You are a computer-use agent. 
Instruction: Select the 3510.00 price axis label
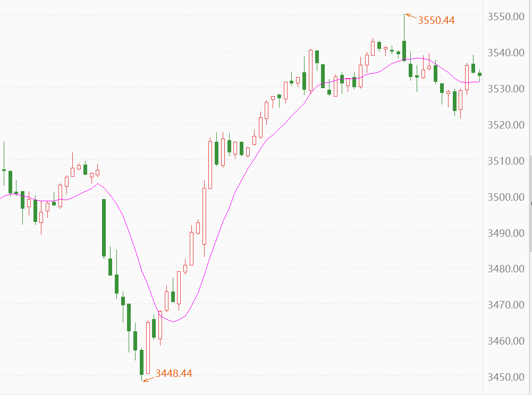[506, 160]
